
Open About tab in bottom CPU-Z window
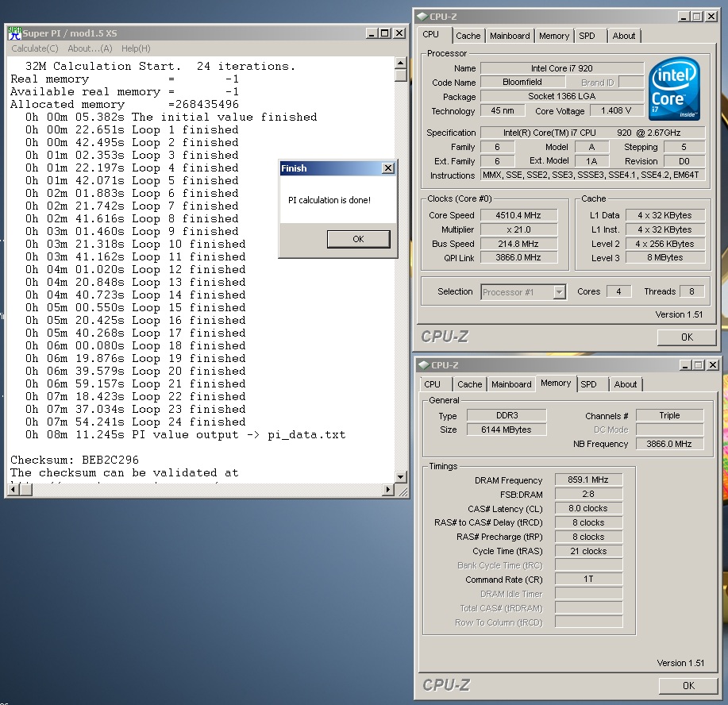(x=626, y=384)
